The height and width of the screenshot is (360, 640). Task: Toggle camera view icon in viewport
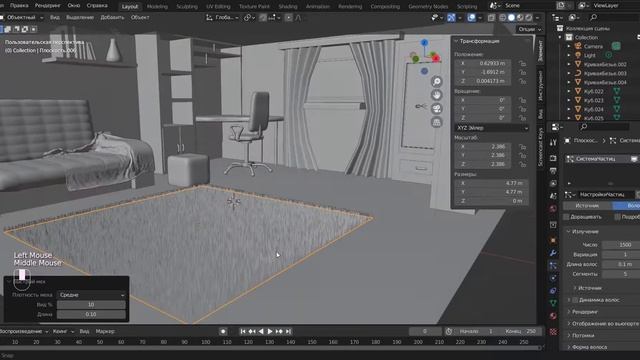pos(436,109)
